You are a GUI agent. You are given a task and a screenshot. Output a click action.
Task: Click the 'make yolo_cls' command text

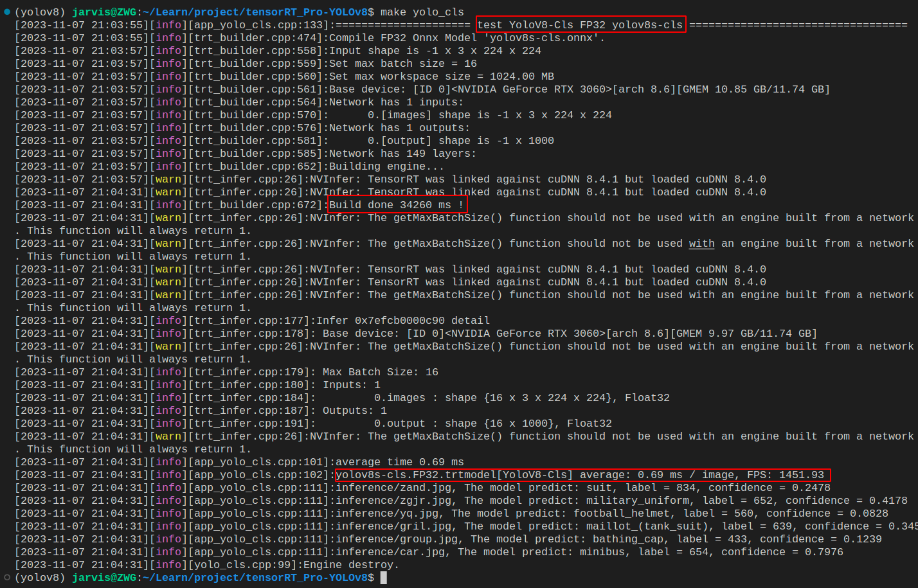pos(422,12)
